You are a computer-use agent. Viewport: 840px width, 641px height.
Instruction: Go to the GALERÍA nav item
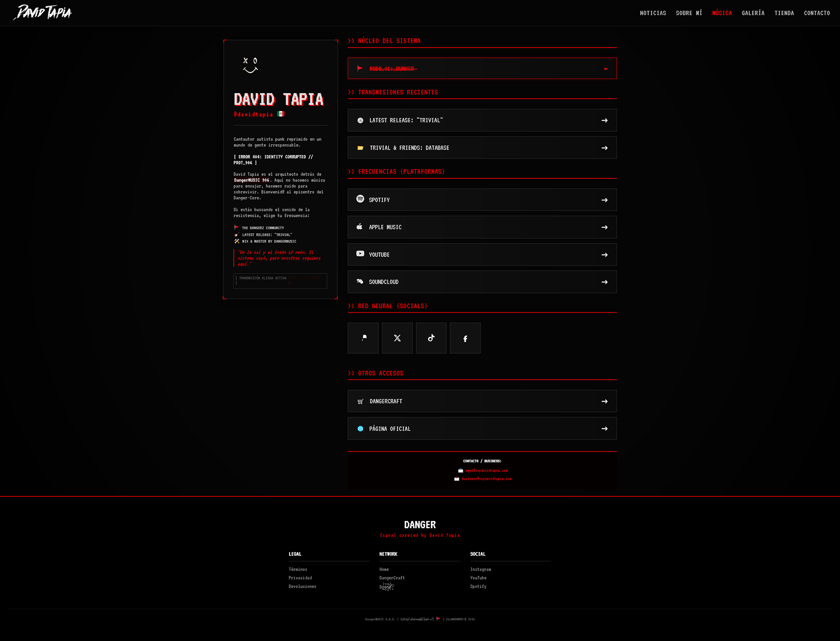tap(753, 13)
